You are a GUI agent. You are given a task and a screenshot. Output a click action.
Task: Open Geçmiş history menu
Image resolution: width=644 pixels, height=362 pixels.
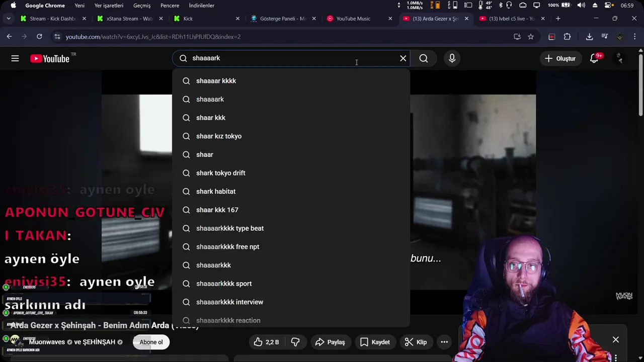(142, 6)
